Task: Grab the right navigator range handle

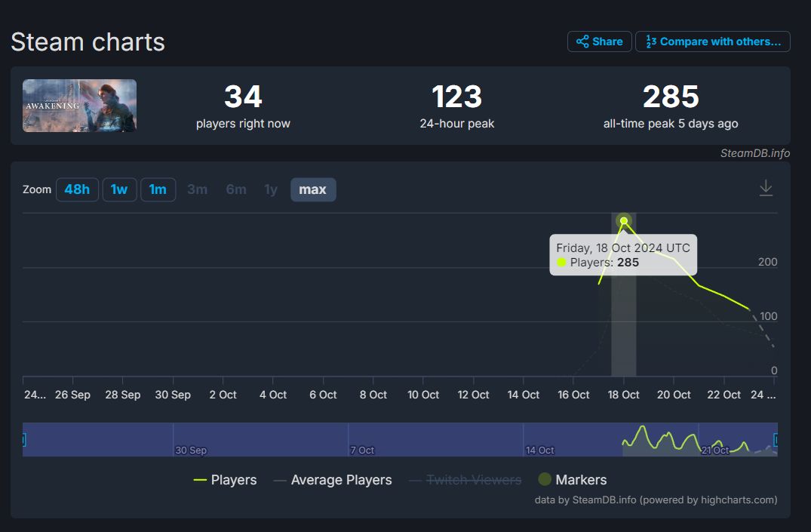Action: (x=776, y=440)
